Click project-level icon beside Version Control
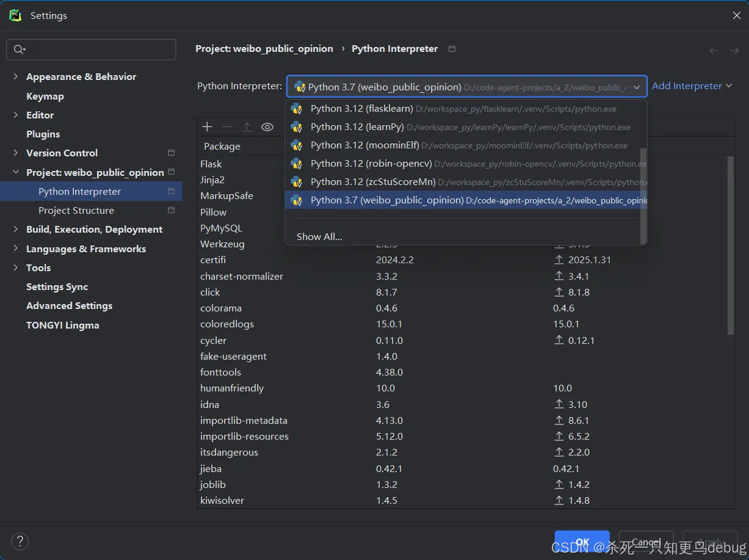Screen dimensions: 749x560 (x=171, y=153)
